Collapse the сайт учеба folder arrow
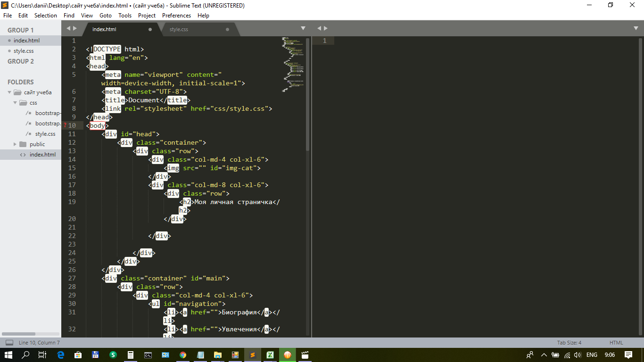This screenshot has height=362, width=644. point(9,92)
